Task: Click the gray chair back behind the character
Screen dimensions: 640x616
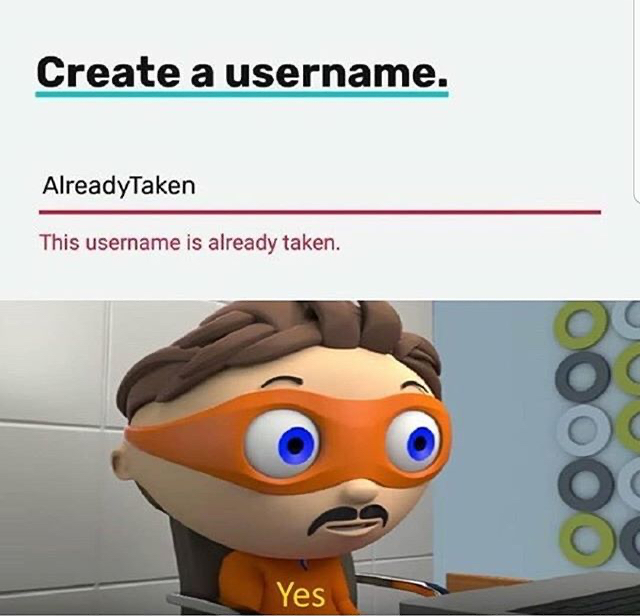Action: (192, 563)
